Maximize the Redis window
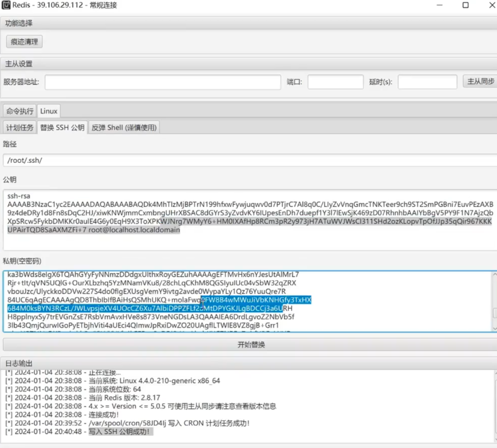 pyautogui.click(x=465, y=5)
